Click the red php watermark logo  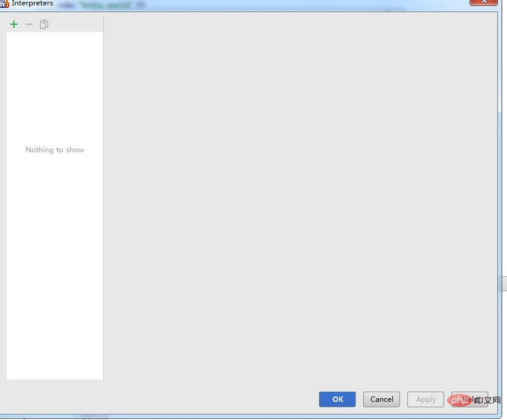(460, 399)
